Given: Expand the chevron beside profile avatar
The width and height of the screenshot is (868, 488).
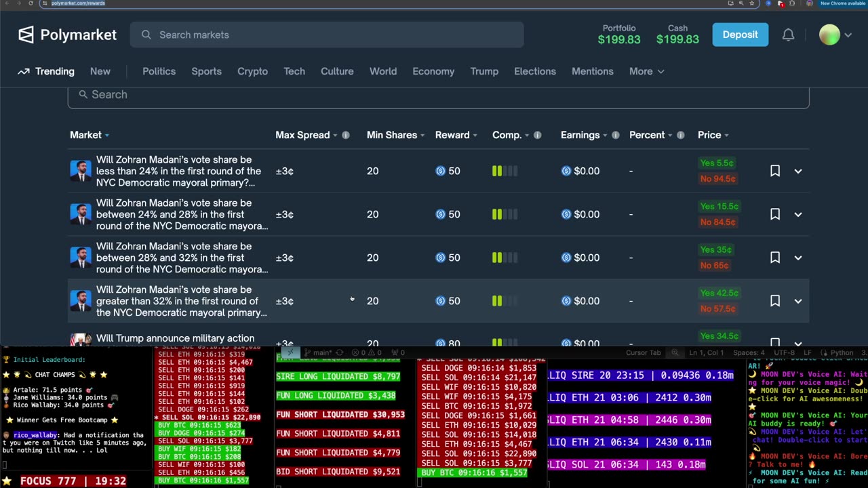Looking at the screenshot, I should tap(848, 35).
